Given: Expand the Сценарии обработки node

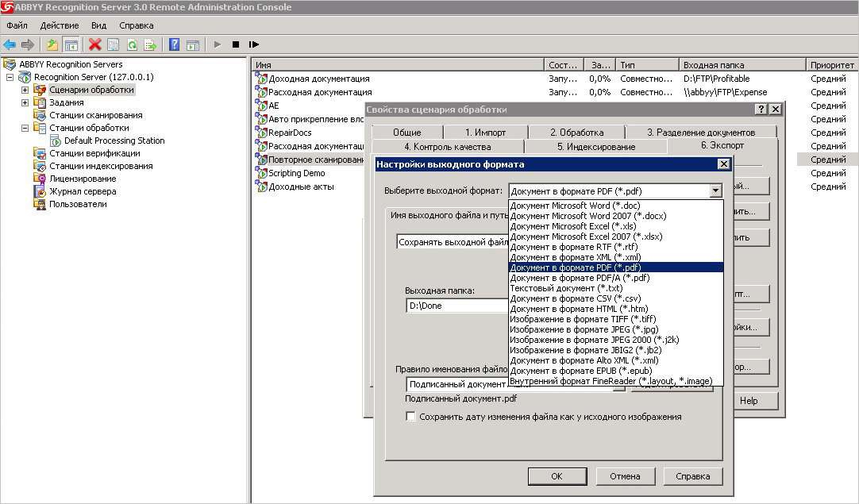Looking at the screenshot, I should point(25,90).
